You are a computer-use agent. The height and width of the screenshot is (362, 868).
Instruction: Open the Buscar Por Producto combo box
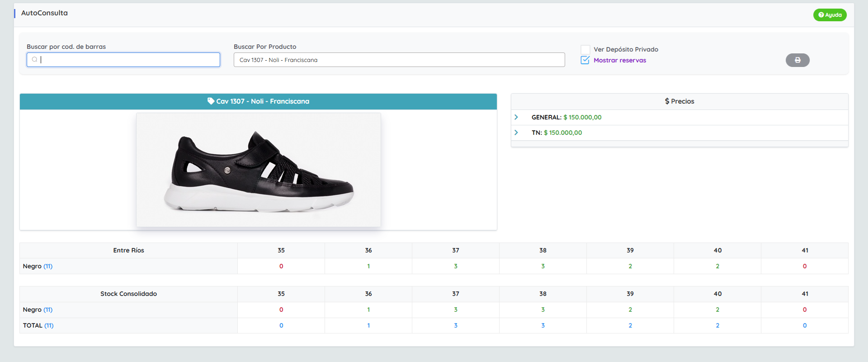point(399,60)
